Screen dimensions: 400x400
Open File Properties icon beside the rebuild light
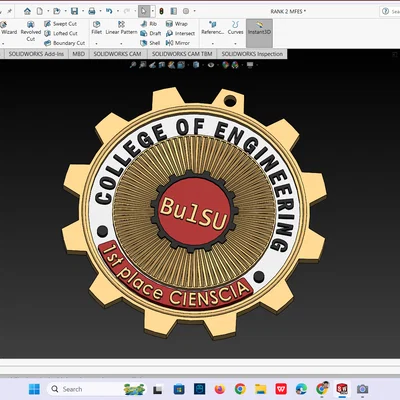click(x=174, y=11)
